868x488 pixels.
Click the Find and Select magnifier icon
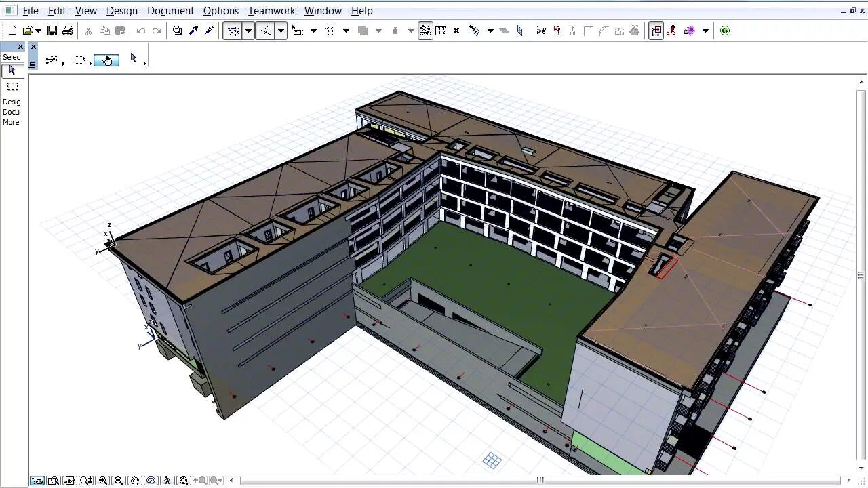click(x=178, y=30)
